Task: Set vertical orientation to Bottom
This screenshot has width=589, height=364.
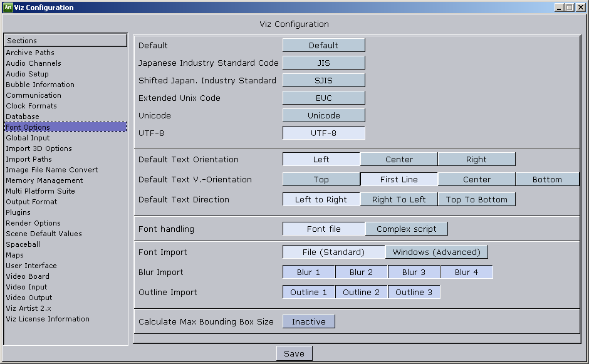Action: pyautogui.click(x=547, y=179)
